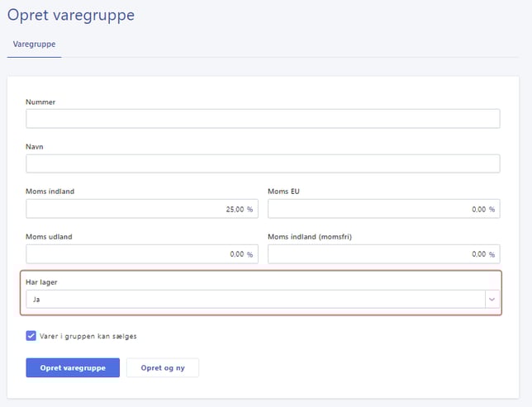Click the percent sign in Moms EU field
The height and width of the screenshot is (407, 532).
point(492,210)
